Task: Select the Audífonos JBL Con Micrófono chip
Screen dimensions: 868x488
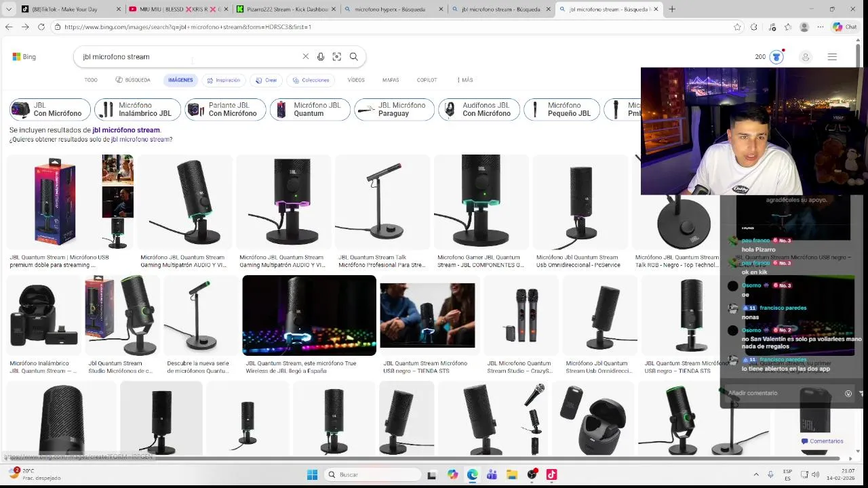Action: pos(479,109)
